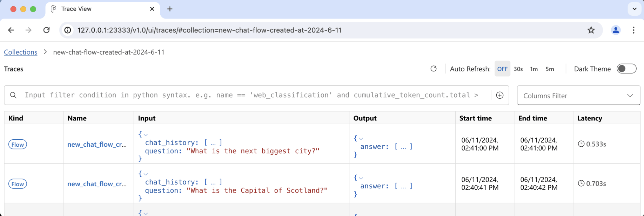The image size is (644, 216).
Task: Open the browser tab list chevron
Action: point(635,9)
